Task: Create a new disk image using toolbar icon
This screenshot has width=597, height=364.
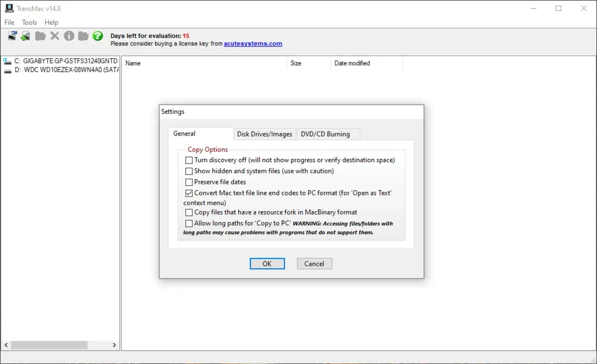Action: [x=26, y=36]
